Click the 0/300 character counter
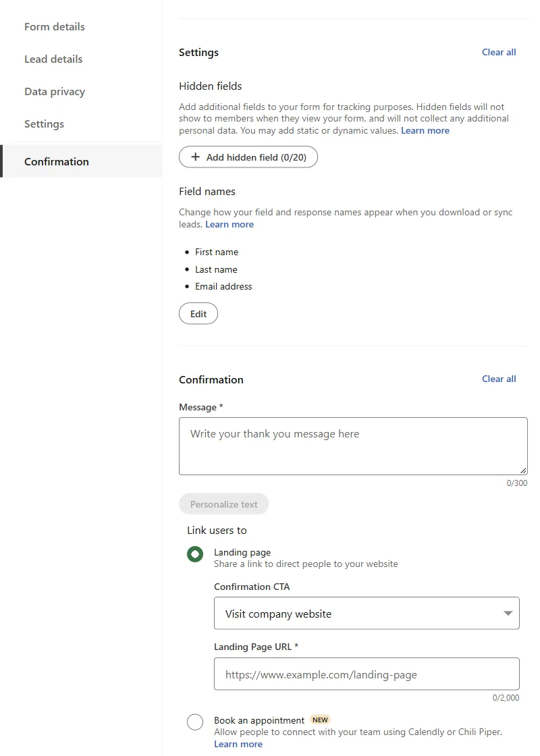Image resolution: width=540 pixels, height=756 pixels. pos(517,483)
